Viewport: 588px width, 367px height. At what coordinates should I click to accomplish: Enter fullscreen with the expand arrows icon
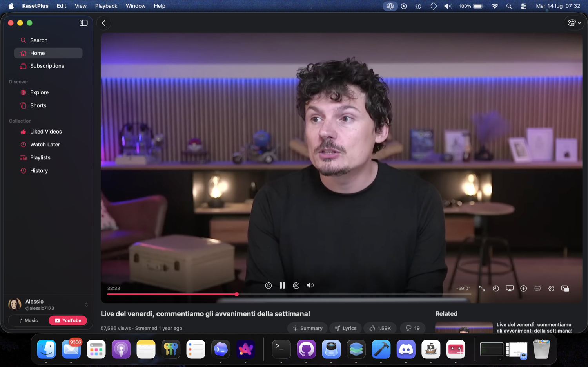482,289
